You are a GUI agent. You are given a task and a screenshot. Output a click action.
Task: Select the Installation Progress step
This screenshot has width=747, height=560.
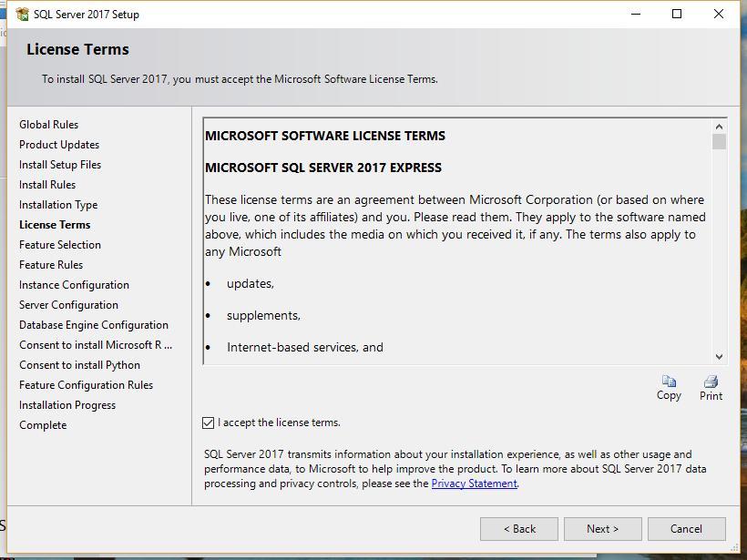[67, 405]
